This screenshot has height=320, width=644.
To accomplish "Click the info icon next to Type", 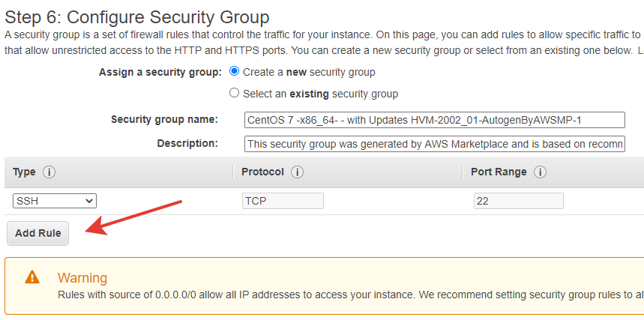I will pos(49,172).
